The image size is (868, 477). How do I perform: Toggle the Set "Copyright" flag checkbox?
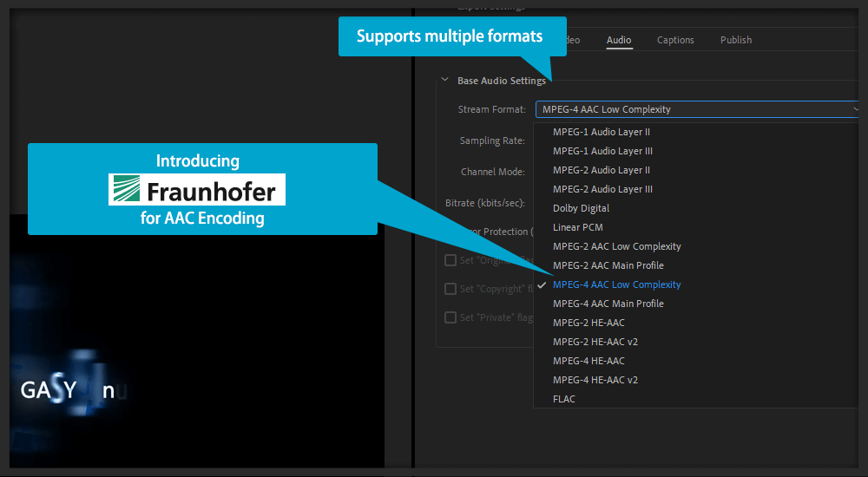450,289
